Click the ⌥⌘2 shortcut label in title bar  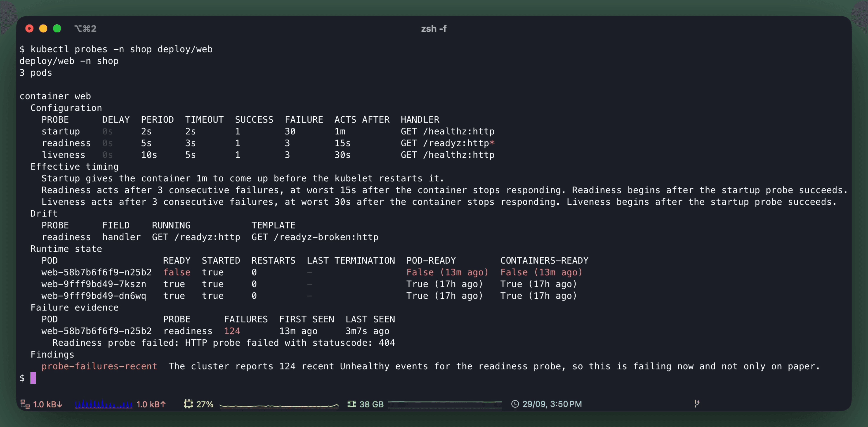point(86,29)
